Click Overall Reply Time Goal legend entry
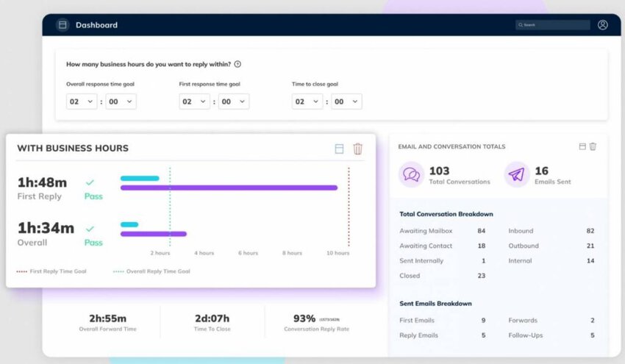 151,271
